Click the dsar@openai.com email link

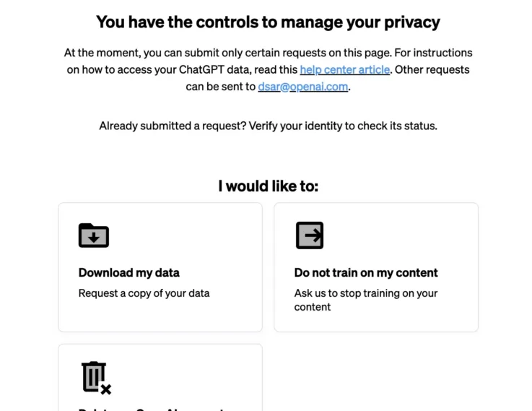click(303, 87)
